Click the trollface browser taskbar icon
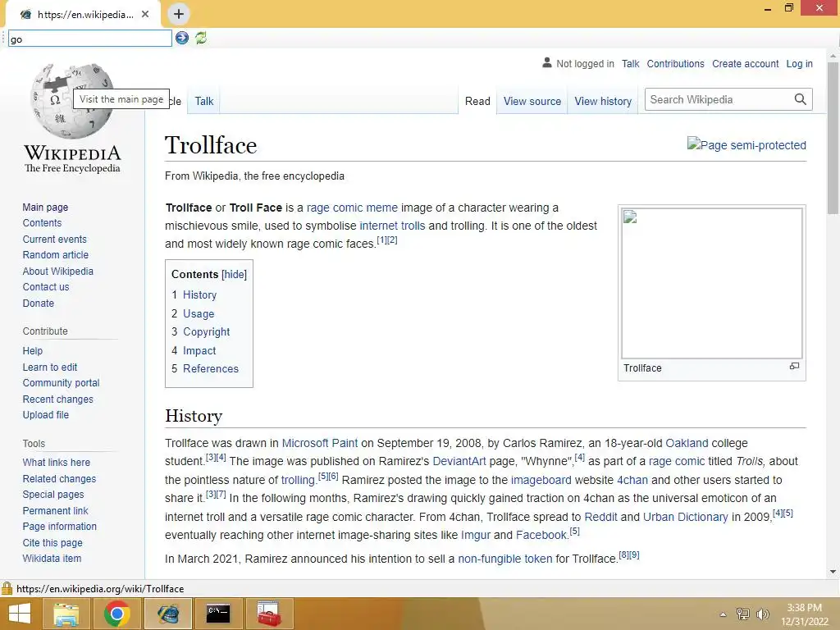This screenshot has height=630, width=840. [x=167, y=614]
